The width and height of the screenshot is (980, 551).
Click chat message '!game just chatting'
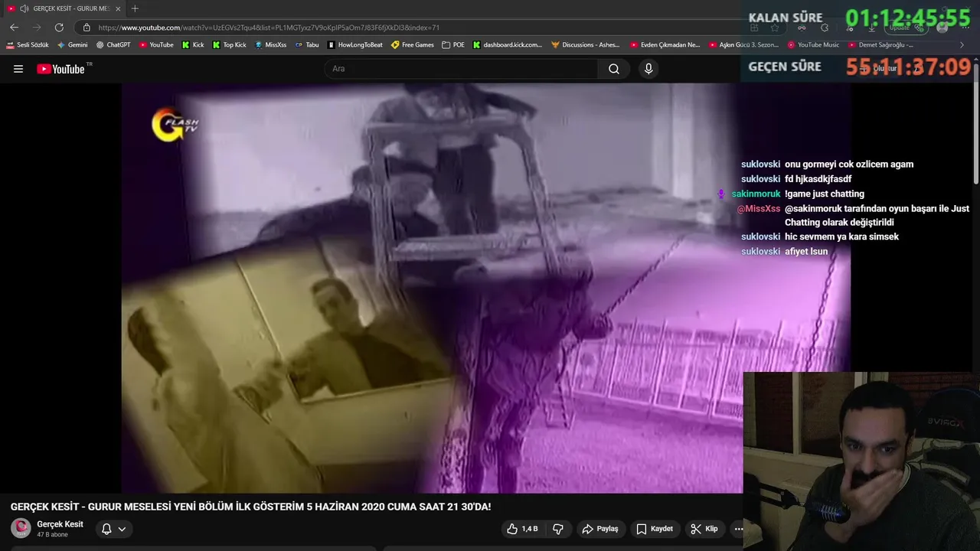tap(824, 194)
